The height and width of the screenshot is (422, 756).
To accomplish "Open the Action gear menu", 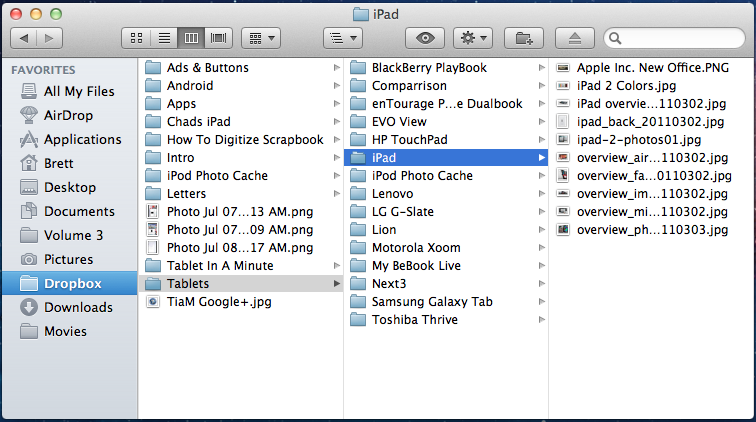I will (x=473, y=38).
